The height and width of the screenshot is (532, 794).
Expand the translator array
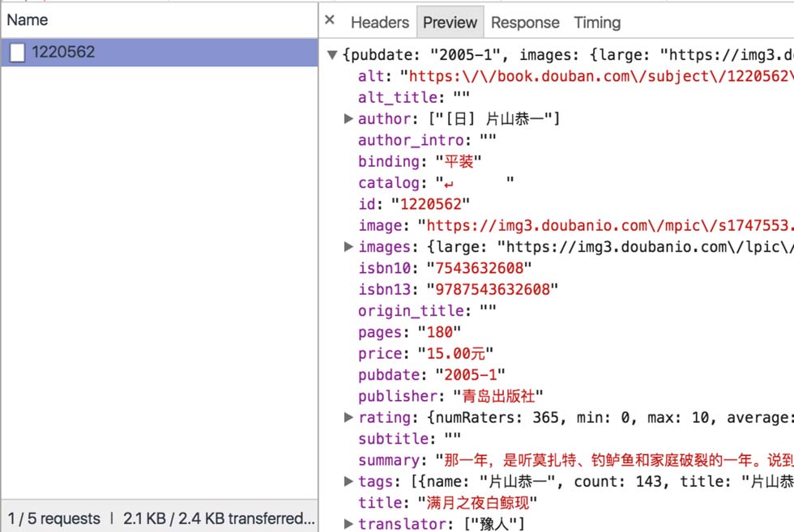click(x=348, y=523)
